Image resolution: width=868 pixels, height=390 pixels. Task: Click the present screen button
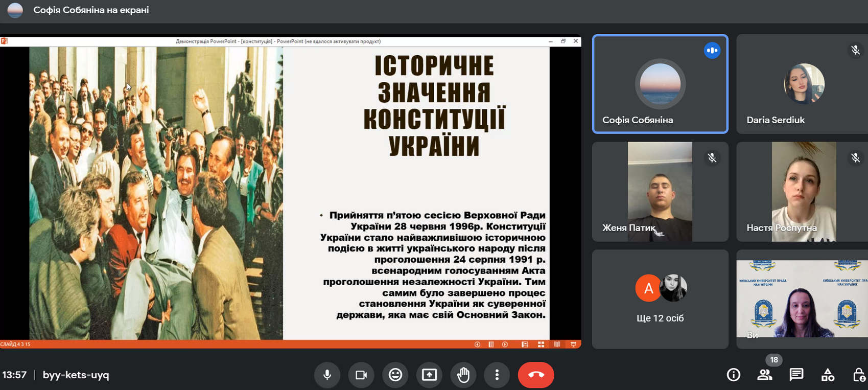pyautogui.click(x=429, y=375)
